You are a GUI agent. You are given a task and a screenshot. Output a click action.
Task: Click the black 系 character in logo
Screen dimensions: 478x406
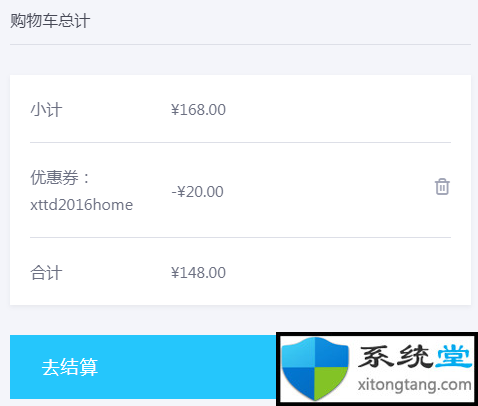point(376,356)
